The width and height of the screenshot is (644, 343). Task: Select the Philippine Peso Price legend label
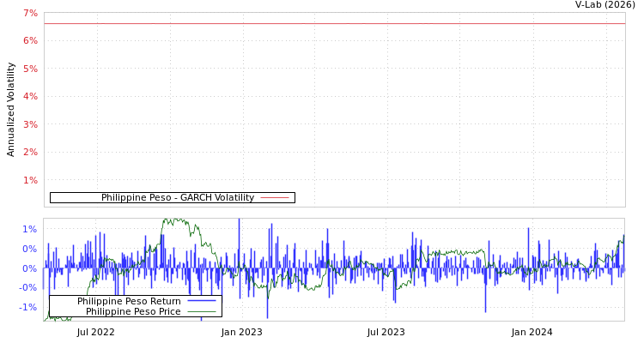(133, 311)
